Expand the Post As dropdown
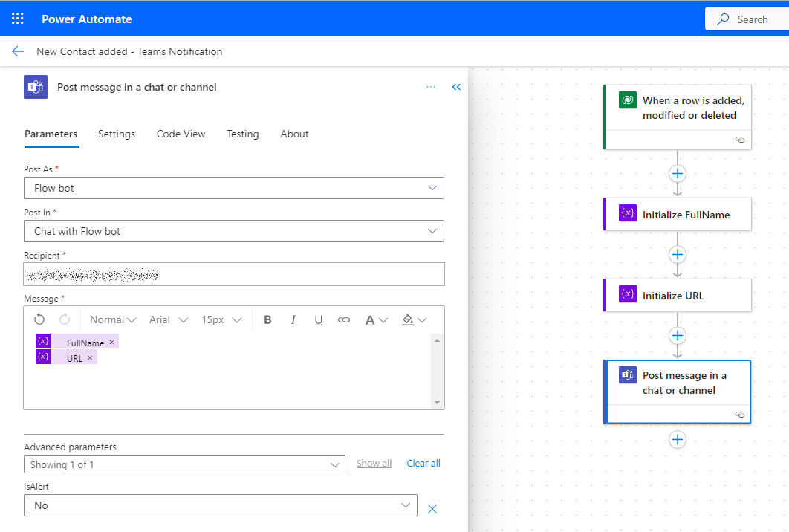The image size is (789, 532). click(x=234, y=188)
